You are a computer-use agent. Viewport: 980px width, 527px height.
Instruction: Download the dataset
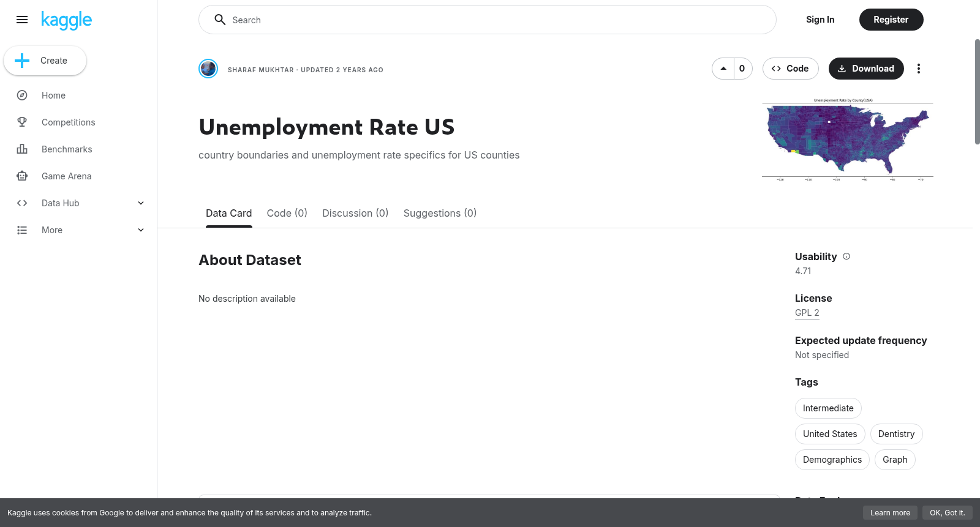[x=866, y=69]
